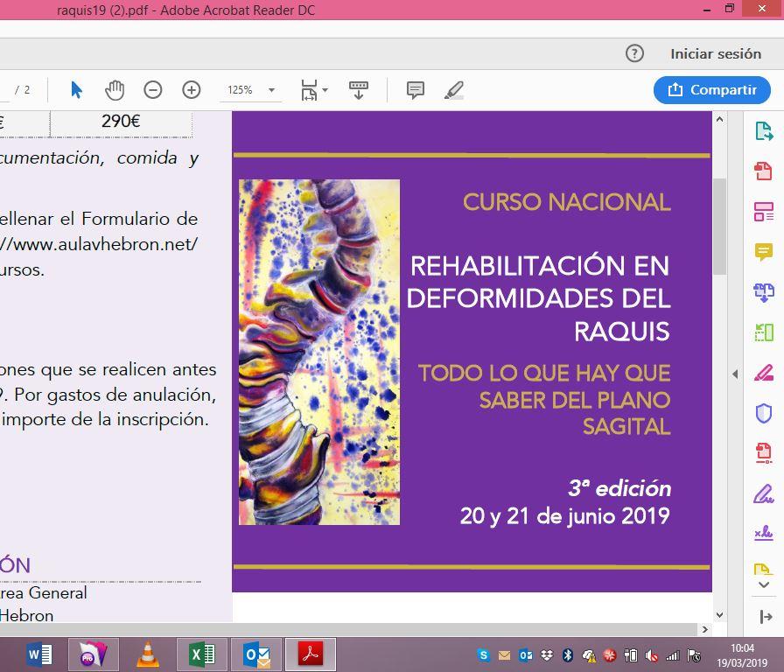Open the help question mark icon
Screen dimensions: 784x672
634,53
